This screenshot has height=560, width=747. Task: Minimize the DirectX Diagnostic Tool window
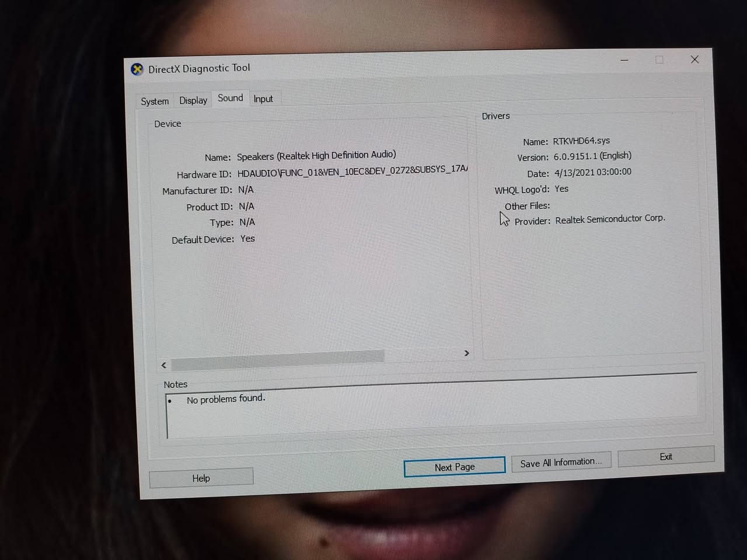tap(624, 60)
